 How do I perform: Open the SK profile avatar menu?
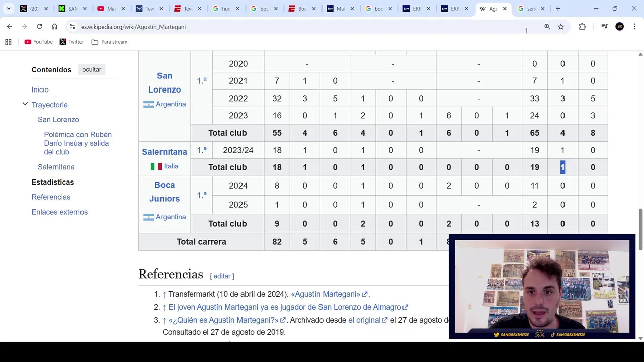[620, 27]
